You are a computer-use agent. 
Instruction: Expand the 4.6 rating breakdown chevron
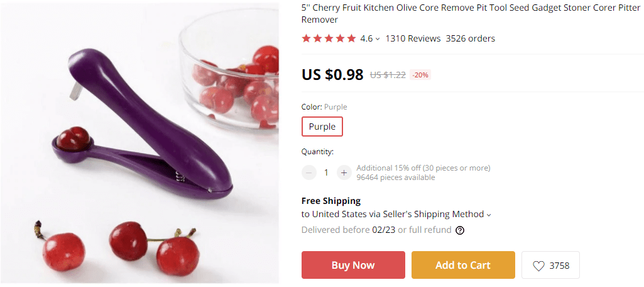point(378,39)
